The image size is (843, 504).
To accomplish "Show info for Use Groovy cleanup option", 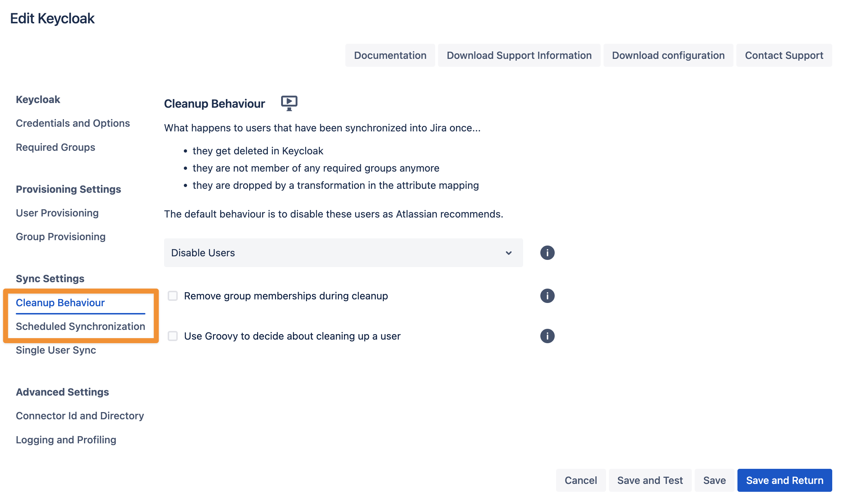I will tap(547, 336).
